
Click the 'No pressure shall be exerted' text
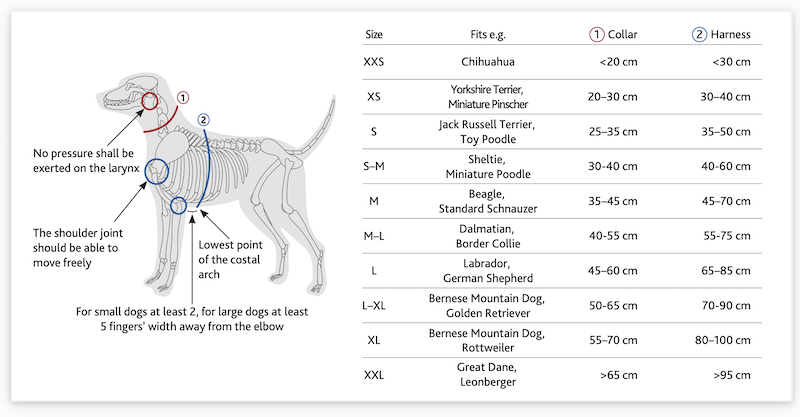tap(86, 161)
